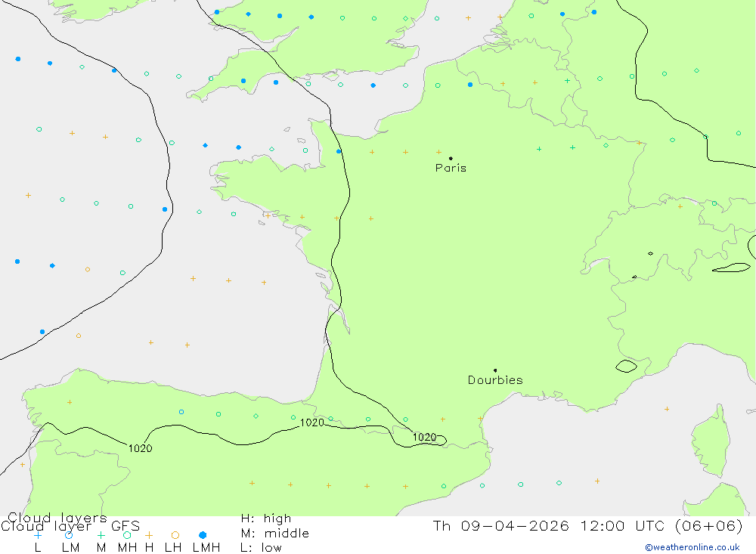The width and height of the screenshot is (756, 554).
Task: Click the middle 1020 isobar label on Pyrenees
Action: (x=312, y=422)
